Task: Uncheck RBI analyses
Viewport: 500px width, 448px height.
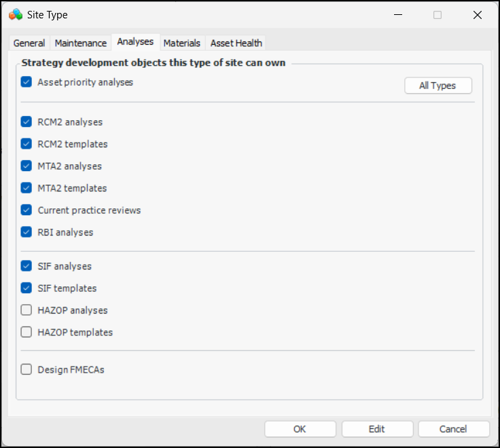Action: (x=26, y=232)
